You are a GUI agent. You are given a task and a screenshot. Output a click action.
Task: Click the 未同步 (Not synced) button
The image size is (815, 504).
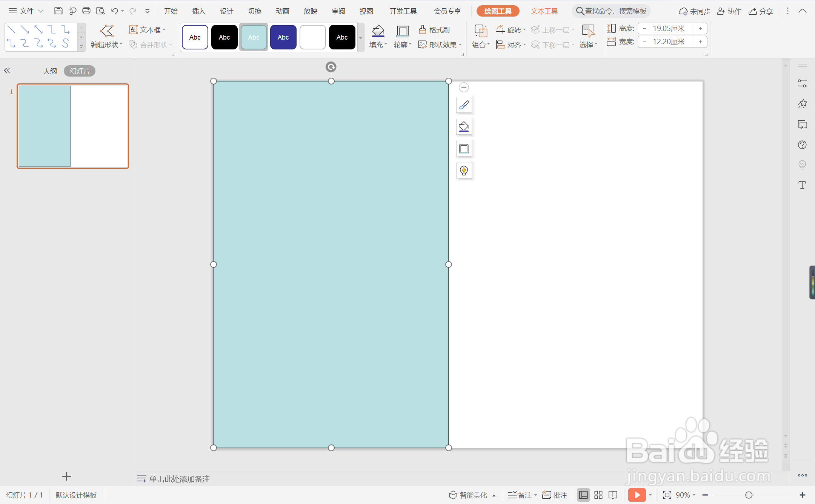point(694,11)
